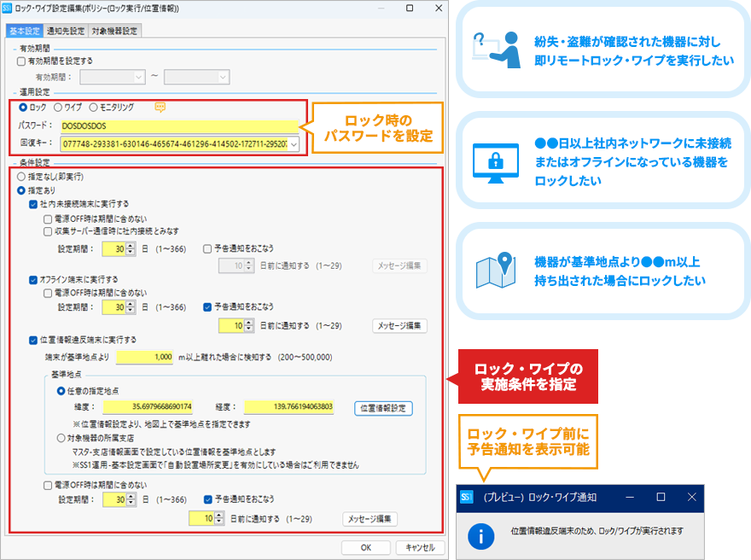Screen dimensions: 751x560
Task: Select the ワイプ radio button
Action: [x=58, y=108]
